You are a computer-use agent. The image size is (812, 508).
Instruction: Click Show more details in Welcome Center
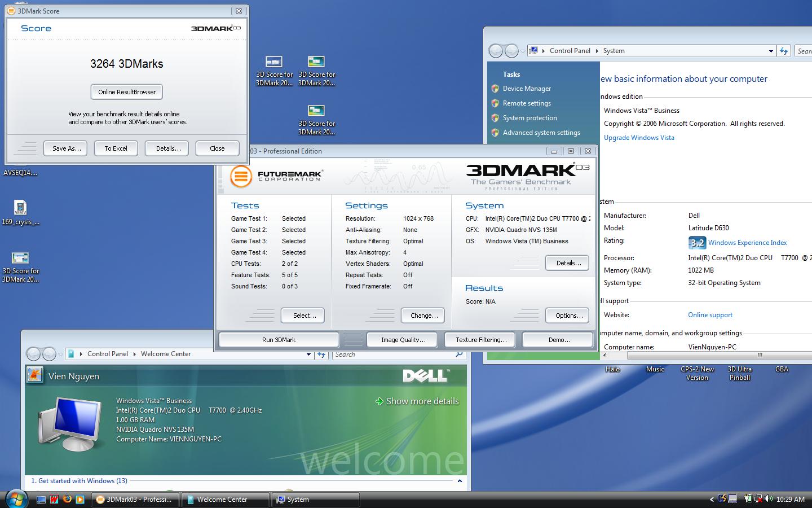pos(417,401)
